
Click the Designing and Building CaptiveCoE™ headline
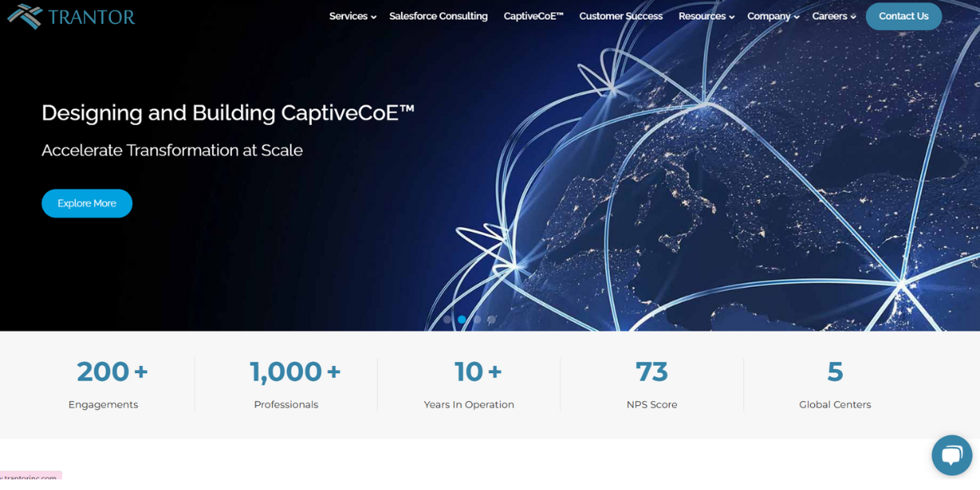point(228,113)
